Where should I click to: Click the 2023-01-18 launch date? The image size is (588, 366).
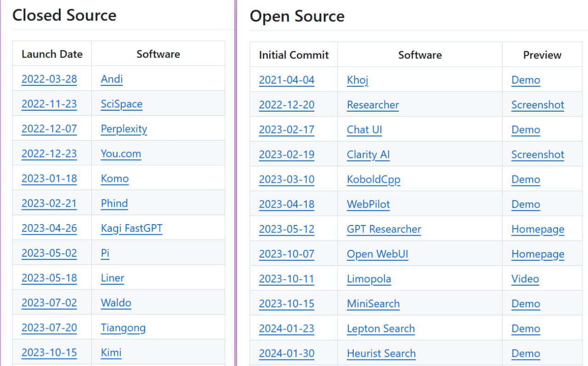click(49, 178)
